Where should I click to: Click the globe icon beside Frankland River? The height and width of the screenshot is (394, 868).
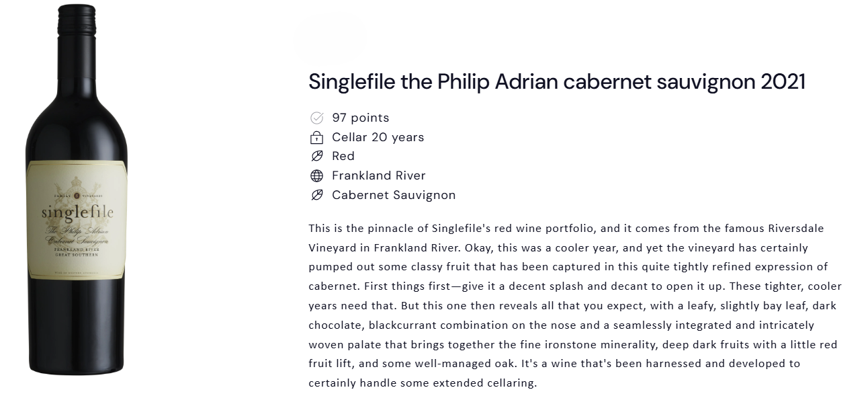(316, 176)
